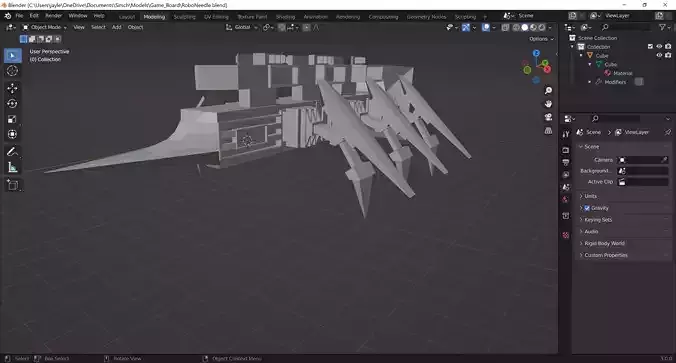676x363 pixels.
Task: Switch to material preview shading
Action: tap(533, 28)
